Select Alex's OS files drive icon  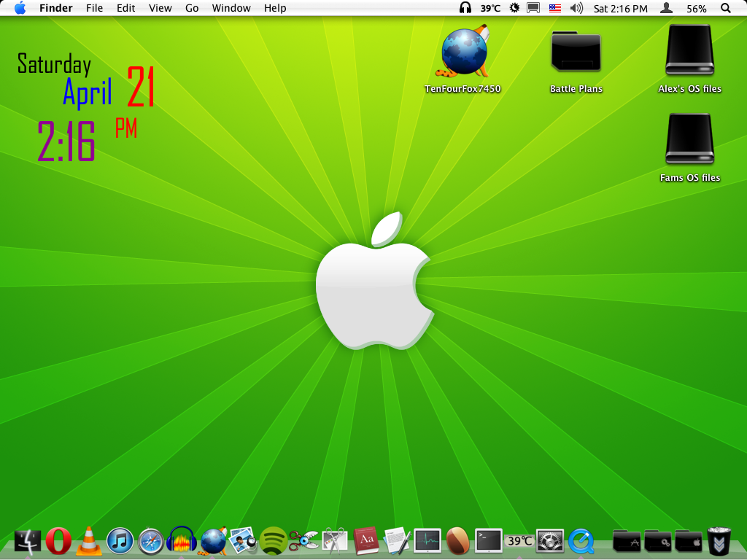pos(689,59)
